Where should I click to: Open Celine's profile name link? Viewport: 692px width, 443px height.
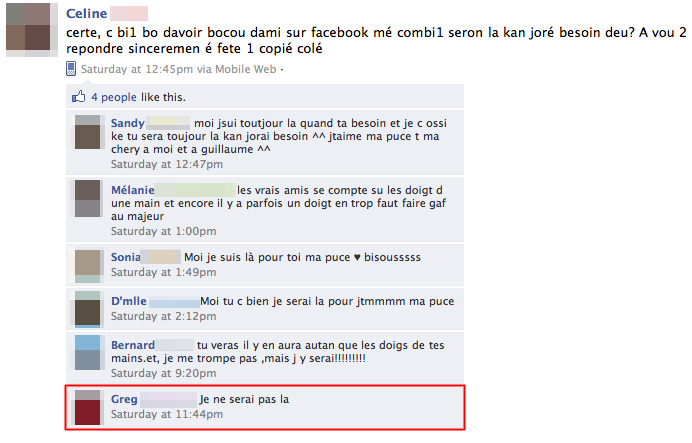(86, 14)
